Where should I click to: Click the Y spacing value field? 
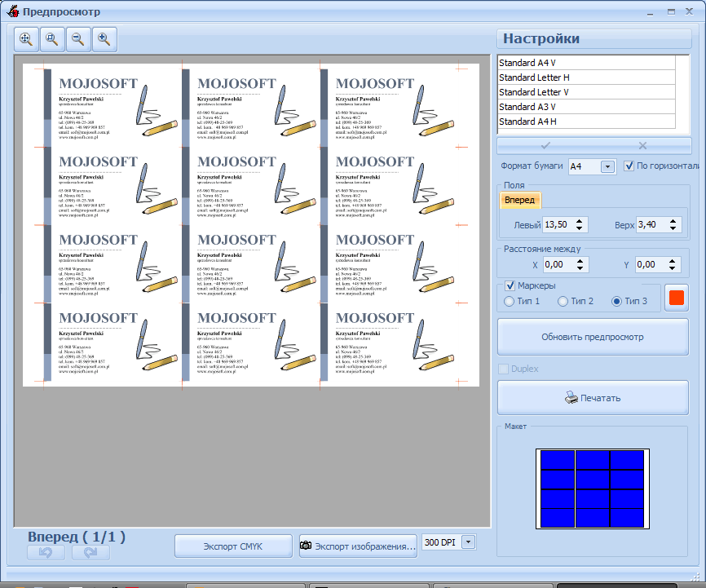coord(651,264)
